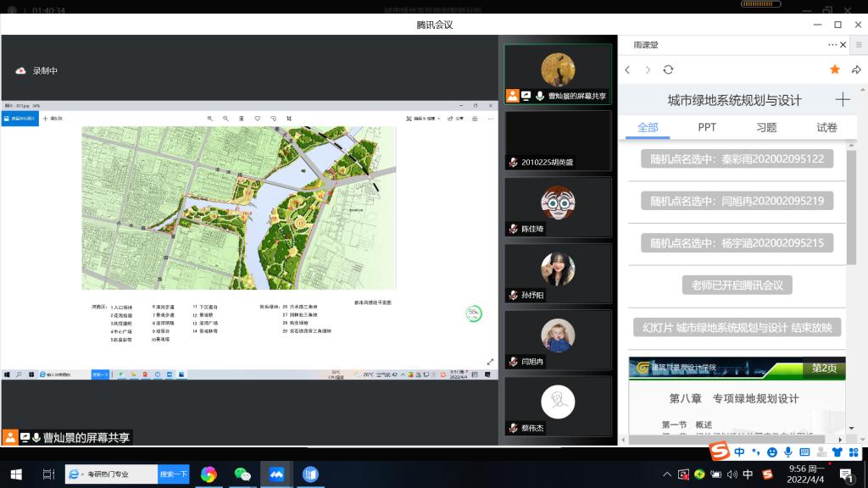Toggle Sogou input microphone icon
The image size is (868, 488).
pyautogui.click(x=788, y=452)
